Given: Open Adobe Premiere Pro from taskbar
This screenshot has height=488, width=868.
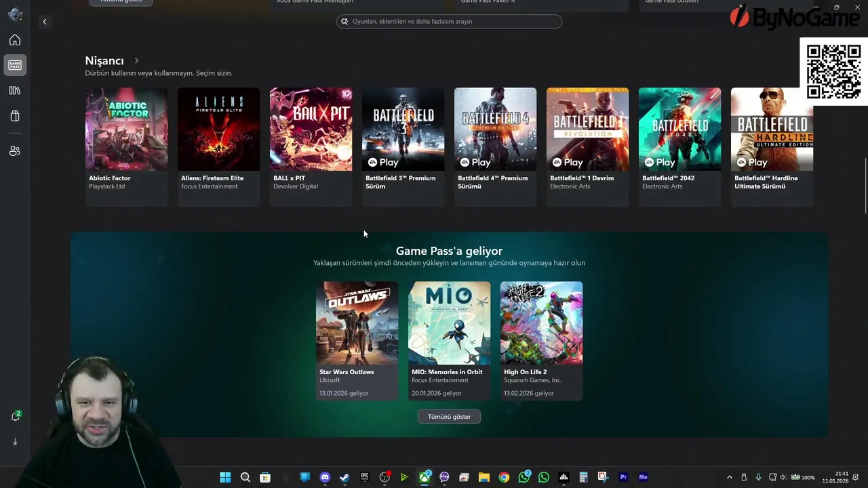Looking at the screenshot, I should point(623,477).
